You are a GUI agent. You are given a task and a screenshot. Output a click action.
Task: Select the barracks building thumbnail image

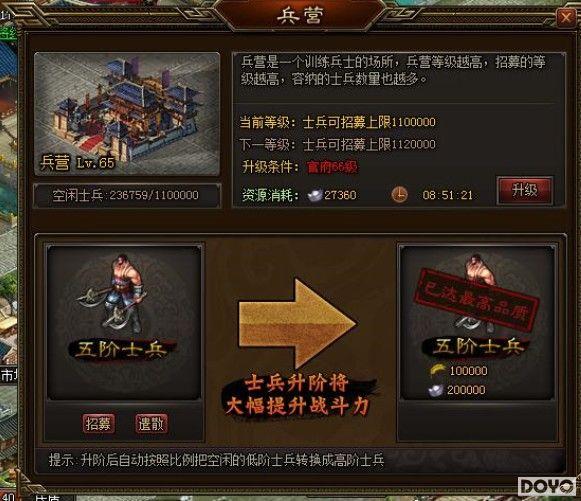tap(127, 114)
